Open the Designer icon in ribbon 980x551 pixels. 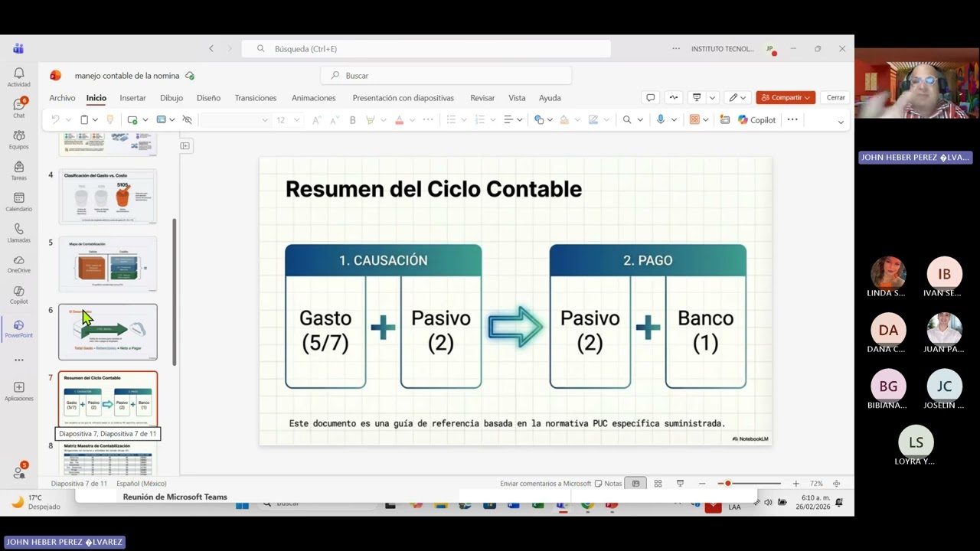(x=725, y=120)
